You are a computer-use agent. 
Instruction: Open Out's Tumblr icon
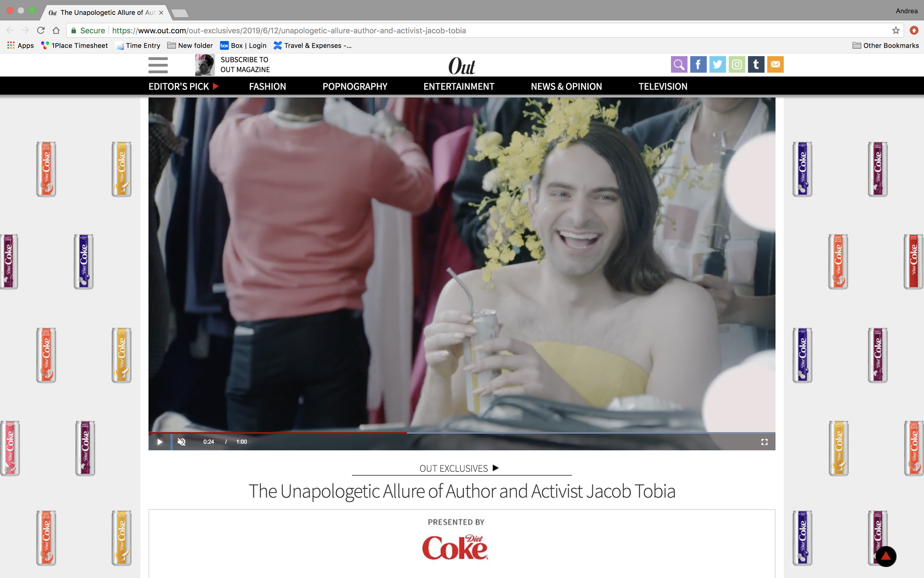tap(756, 64)
